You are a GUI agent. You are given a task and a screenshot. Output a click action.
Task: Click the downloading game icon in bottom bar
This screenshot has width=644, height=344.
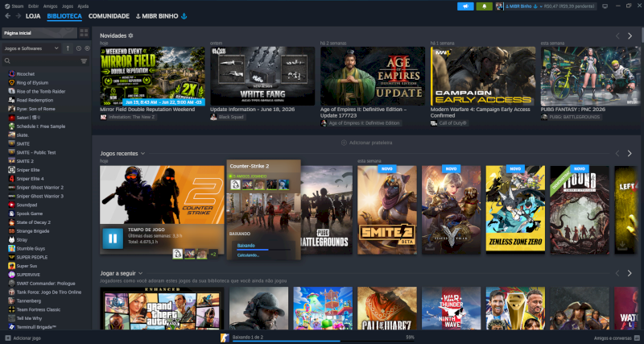(x=225, y=338)
